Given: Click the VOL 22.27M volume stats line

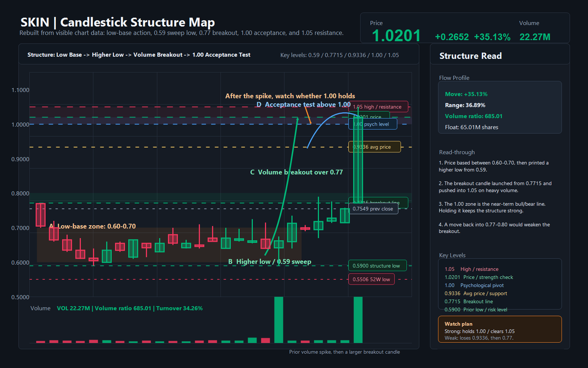Looking at the screenshot, I should (x=130, y=308).
